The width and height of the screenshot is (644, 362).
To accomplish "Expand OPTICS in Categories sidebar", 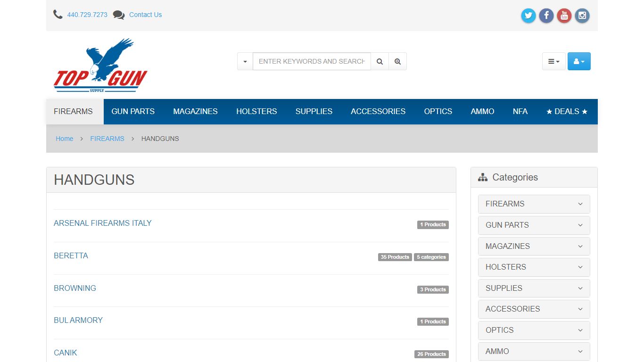I will pos(534,330).
